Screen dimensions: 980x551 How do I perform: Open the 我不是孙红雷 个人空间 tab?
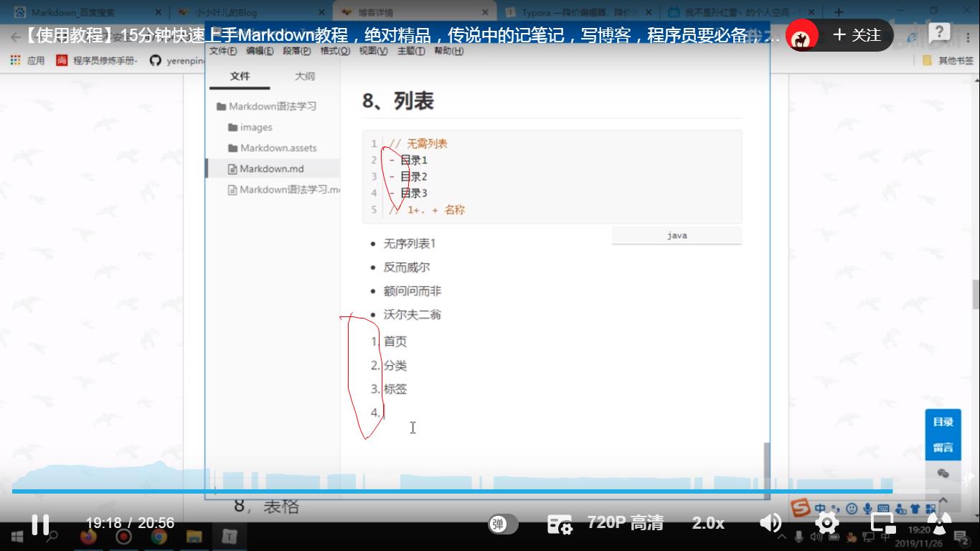(743, 12)
